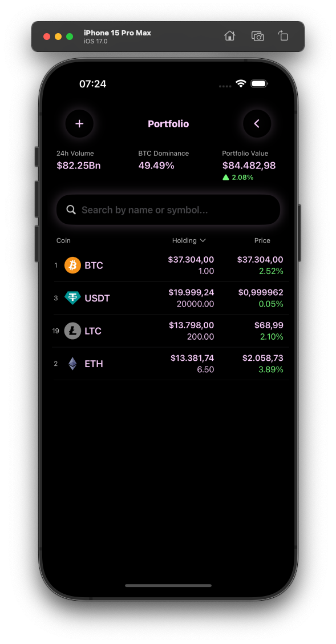
Task: Tap the plus button to add a coin
Action: [x=79, y=124]
